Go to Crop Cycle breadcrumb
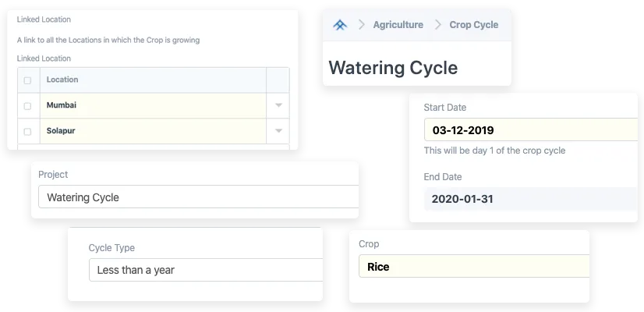Image resolution: width=644 pixels, height=312 pixels. tap(473, 25)
